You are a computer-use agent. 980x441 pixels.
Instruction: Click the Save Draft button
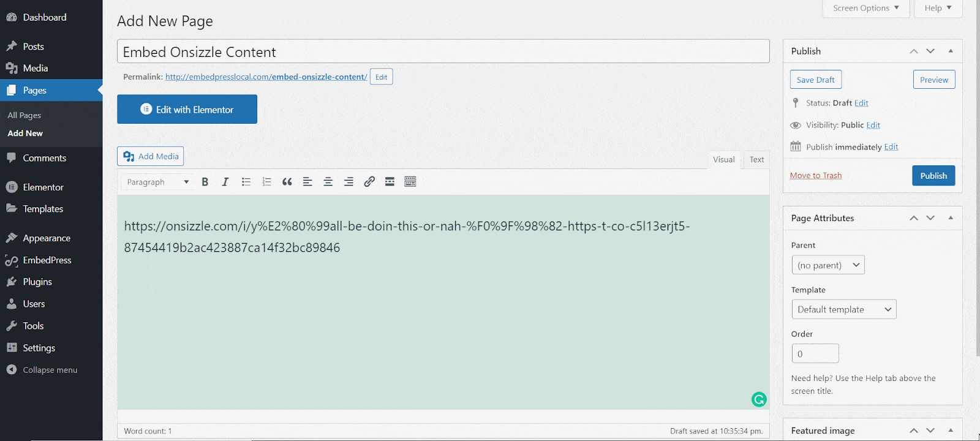(816, 80)
